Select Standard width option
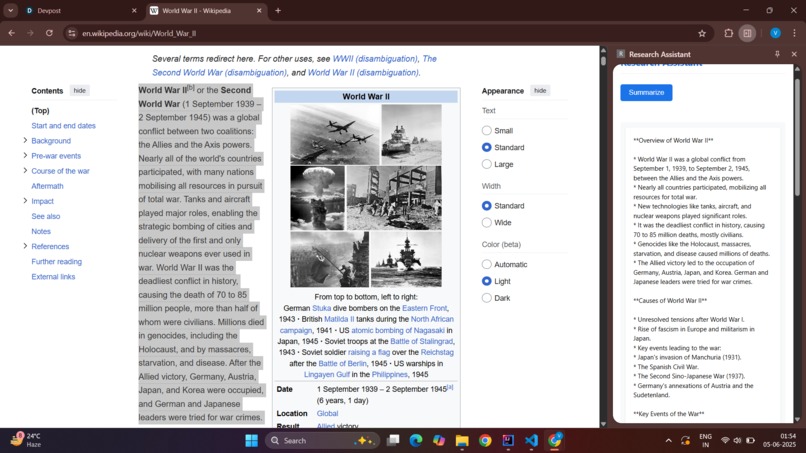This screenshot has height=453, width=806. pos(486,206)
